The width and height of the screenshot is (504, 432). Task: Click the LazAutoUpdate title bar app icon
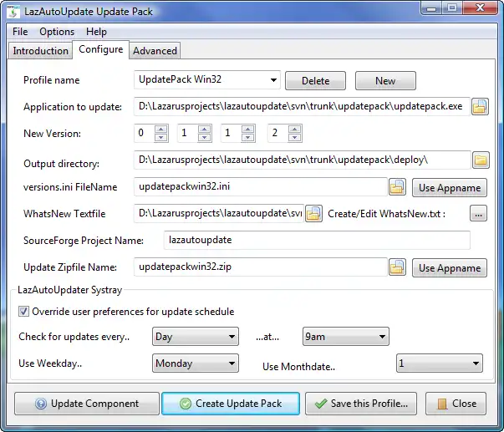click(13, 12)
